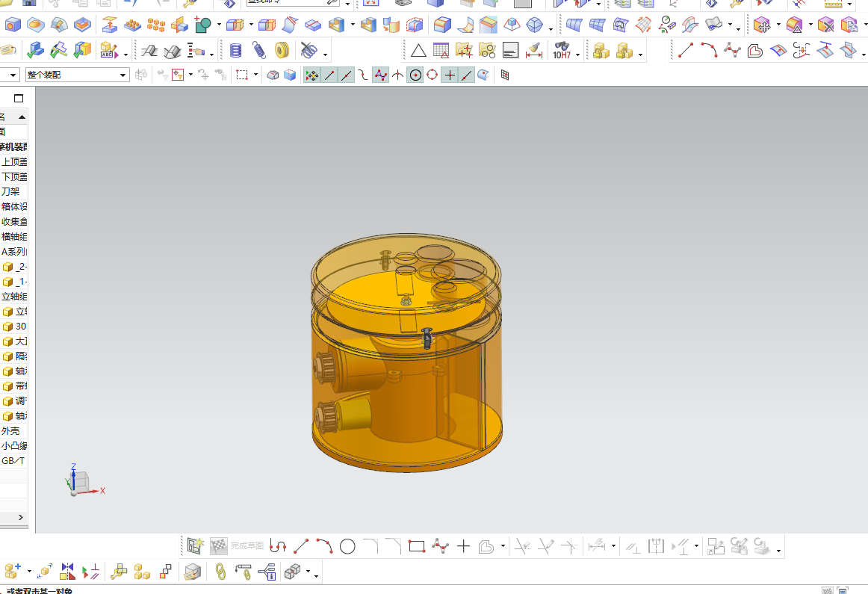This screenshot has width=868, height=594.
Task: Select the 10H7 binoculars tolerance icon
Action: (x=562, y=51)
